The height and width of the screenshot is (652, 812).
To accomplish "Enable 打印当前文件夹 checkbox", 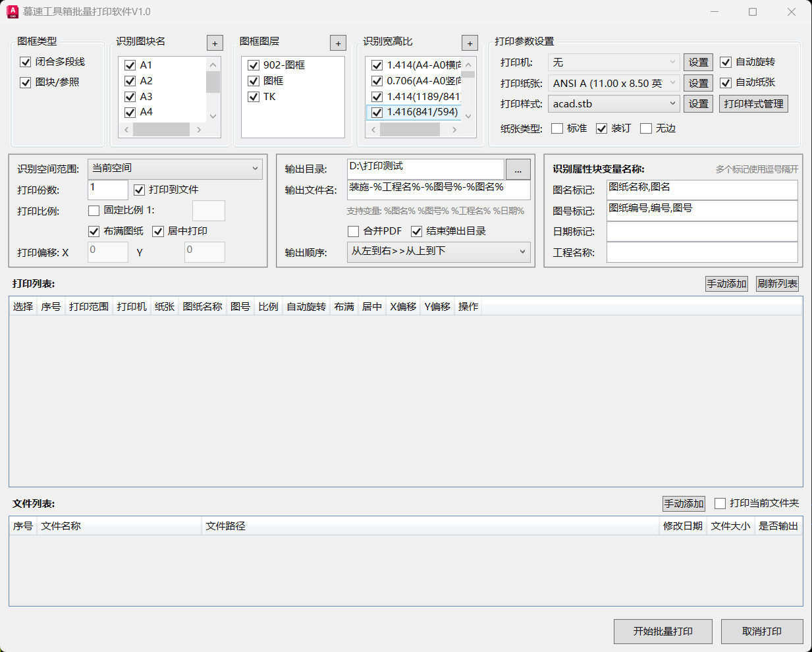I will [720, 503].
